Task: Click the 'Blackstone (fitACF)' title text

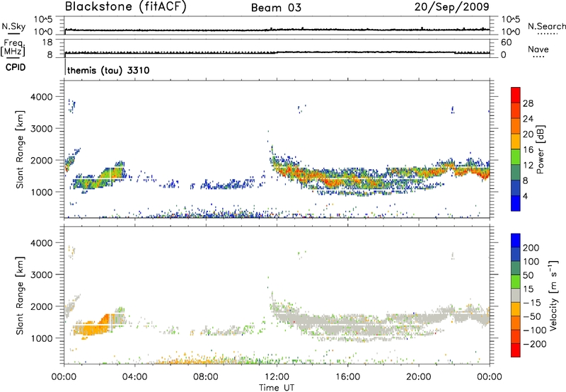Action: (125, 6)
